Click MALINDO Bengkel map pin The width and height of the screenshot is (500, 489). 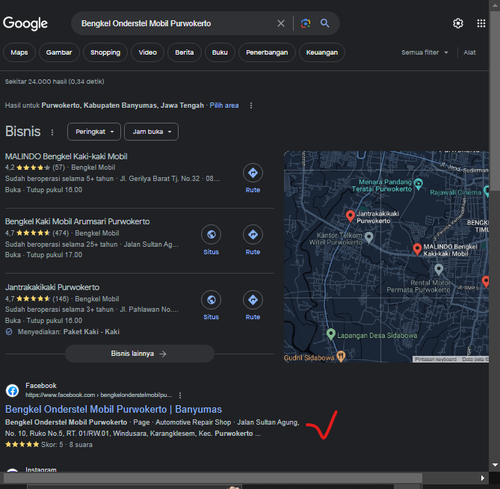(x=417, y=249)
